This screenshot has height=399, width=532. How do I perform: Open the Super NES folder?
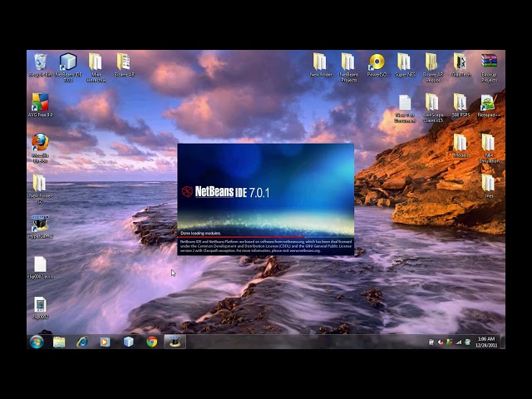(405, 65)
